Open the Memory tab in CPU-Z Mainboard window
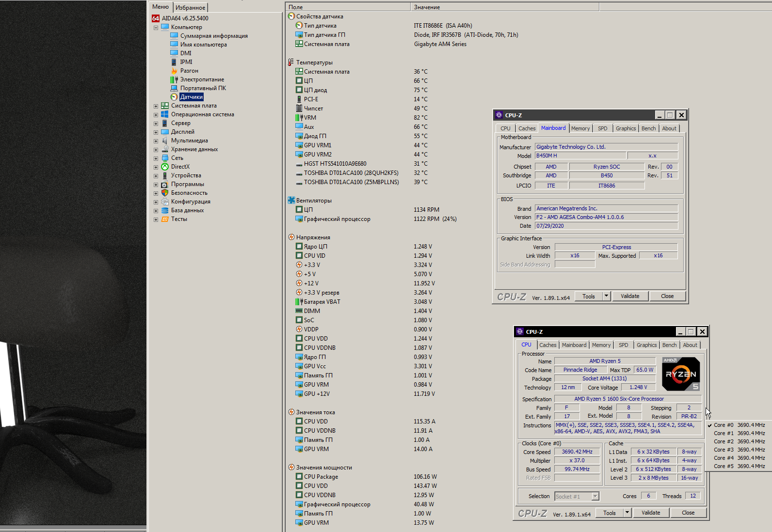This screenshot has height=532, width=772. tap(580, 128)
